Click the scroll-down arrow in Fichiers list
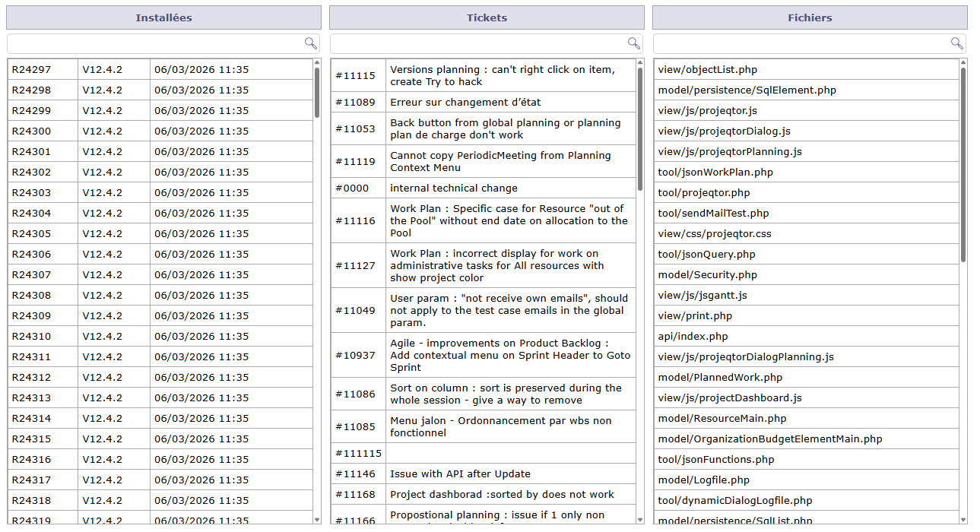Screen dimensions: 980x532 (x=963, y=520)
